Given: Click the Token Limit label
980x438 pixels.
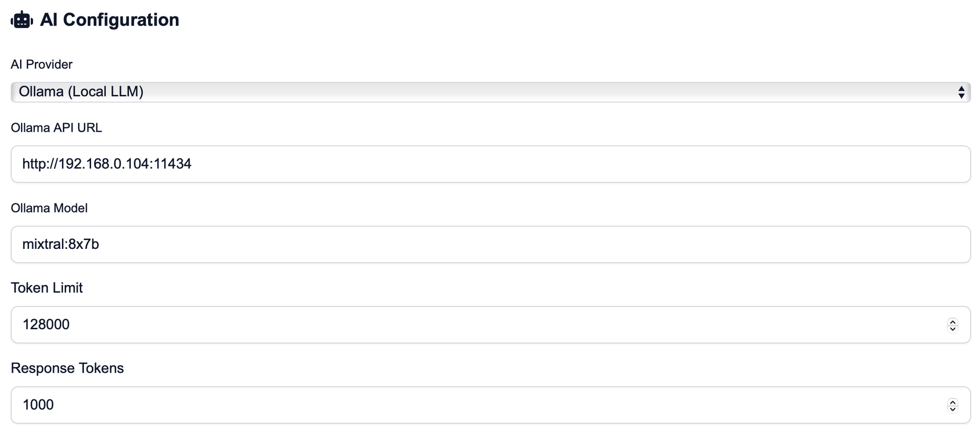Looking at the screenshot, I should [x=47, y=288].
